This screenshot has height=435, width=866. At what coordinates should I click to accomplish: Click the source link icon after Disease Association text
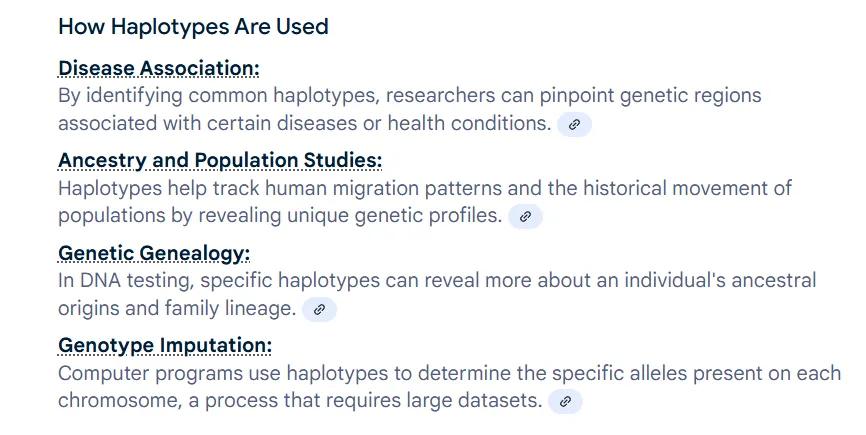(574, 124)
